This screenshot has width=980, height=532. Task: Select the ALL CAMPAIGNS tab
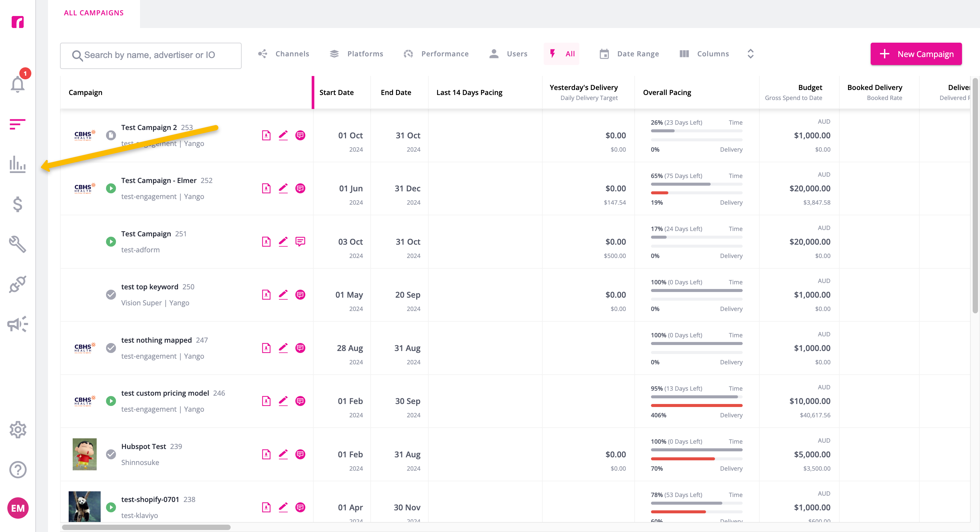[94, 13]
